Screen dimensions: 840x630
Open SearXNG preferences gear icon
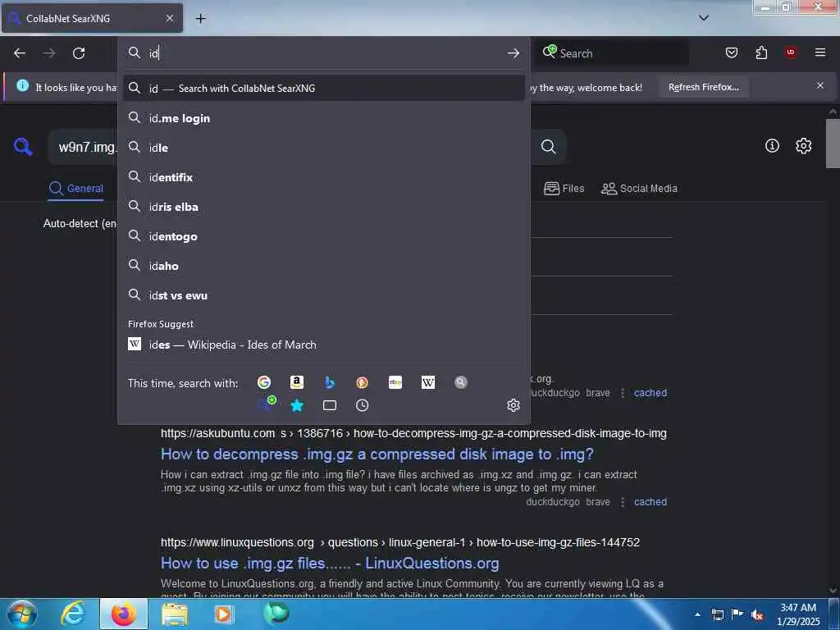click(x=803, y=146)
